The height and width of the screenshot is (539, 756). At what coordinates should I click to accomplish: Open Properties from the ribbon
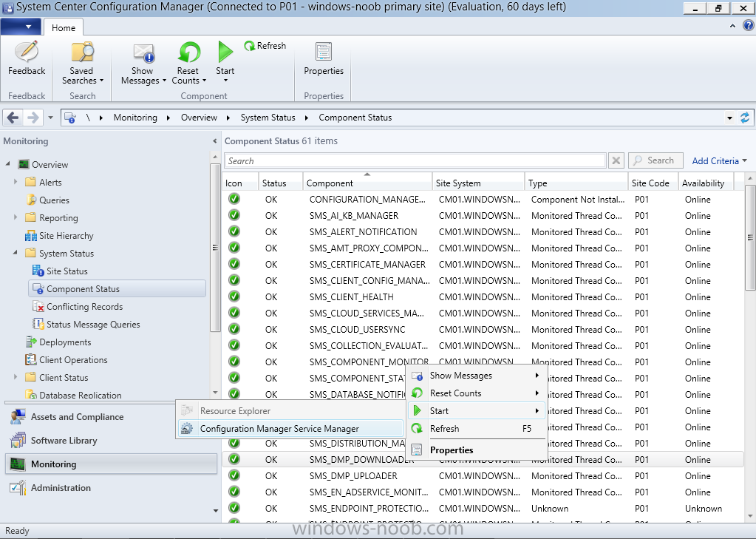324,59
